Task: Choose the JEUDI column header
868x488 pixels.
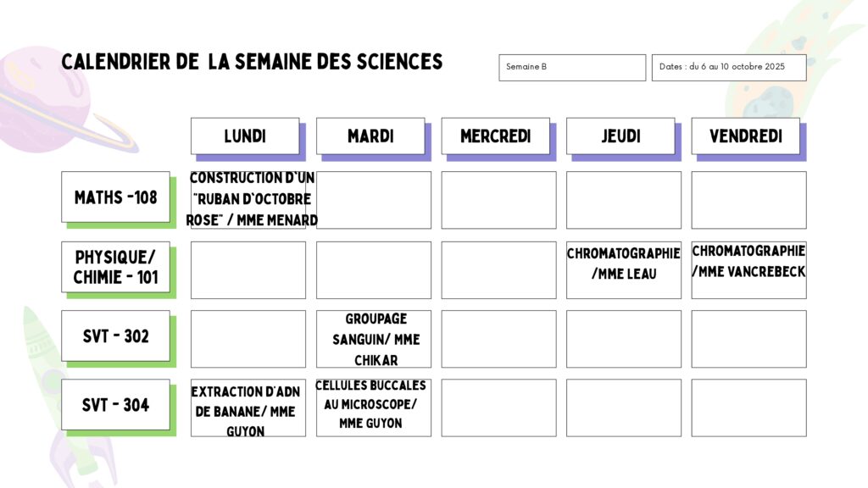Action: [x=620, y=136]
